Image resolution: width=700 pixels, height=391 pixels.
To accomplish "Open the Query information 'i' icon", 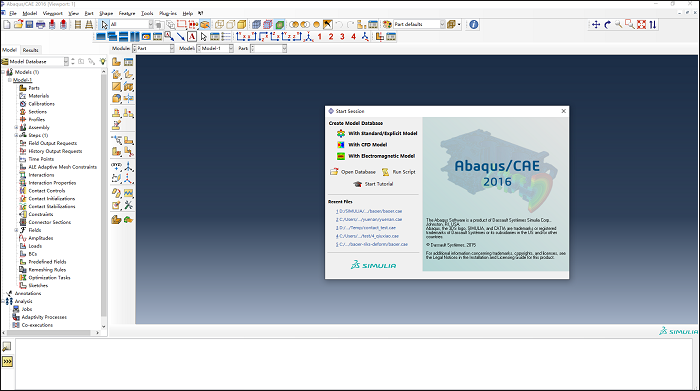I will [x=474, y=25].
